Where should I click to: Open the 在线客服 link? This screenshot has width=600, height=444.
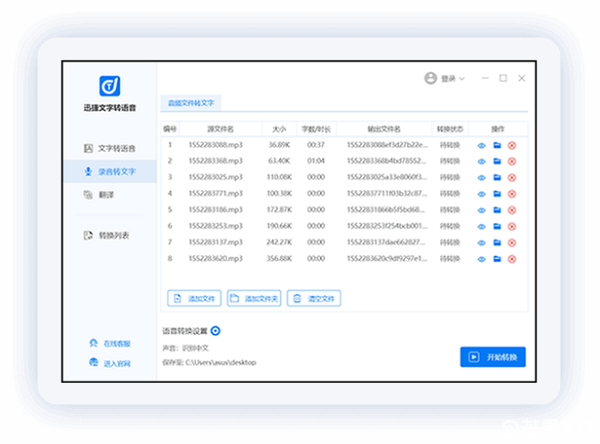110,343
